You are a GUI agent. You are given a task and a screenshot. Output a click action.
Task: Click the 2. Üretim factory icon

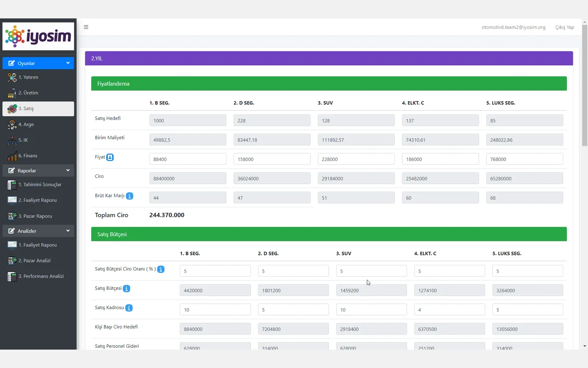pyautogui.click(x=12, y=93)
